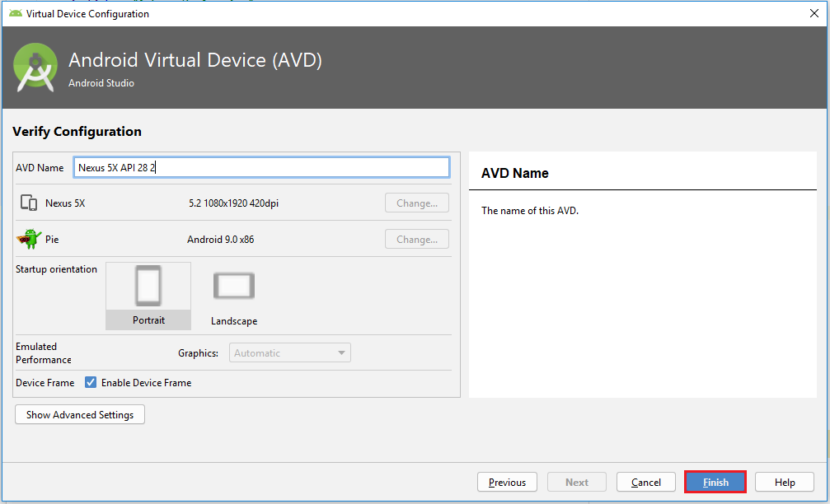This screenshot has height=504, width=830.
Task: Open Help for the AVD wizard
Action: (x=785, y=483)
